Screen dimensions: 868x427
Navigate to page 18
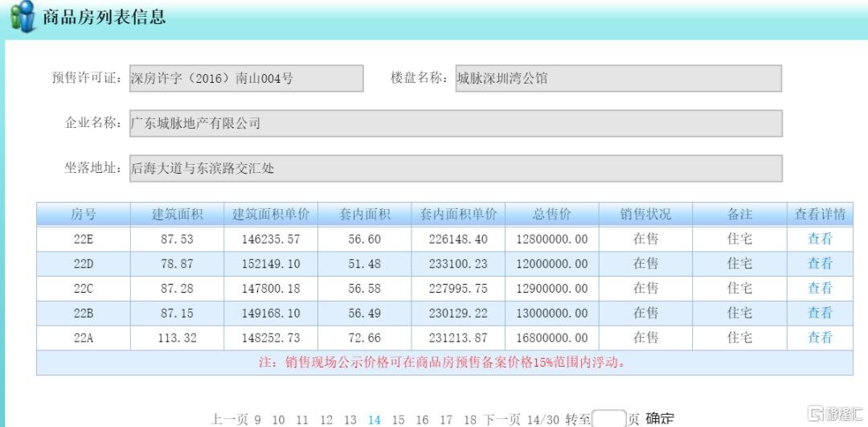point(470,419)
